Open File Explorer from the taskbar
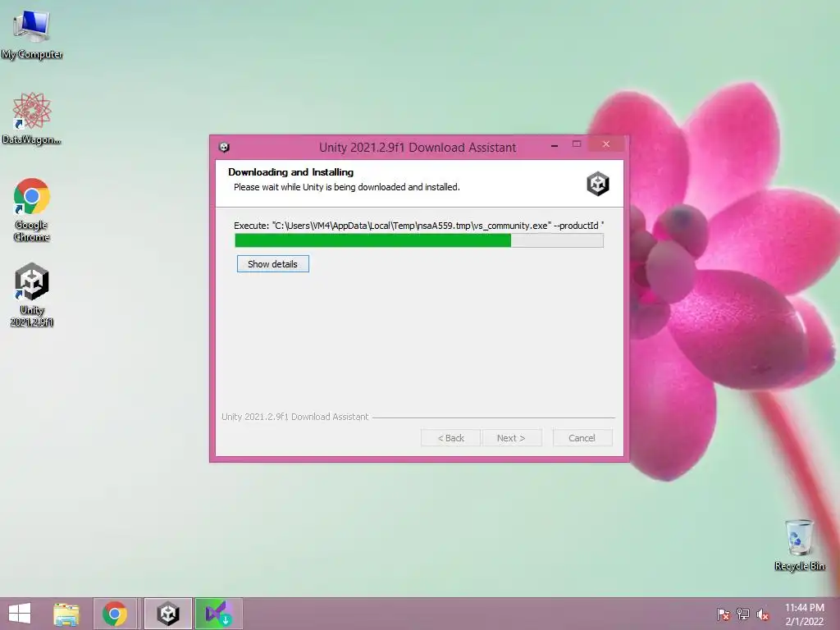Viewport: 840px width, 630px height. 66,614
